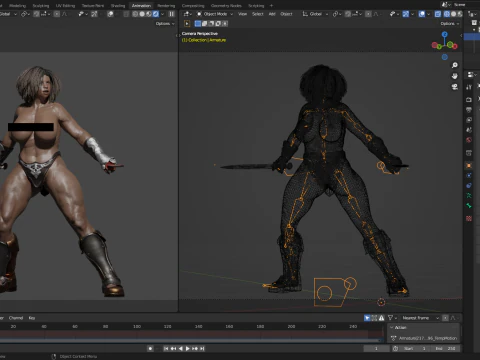Switch to the Modeling workspace tab
480x360 pixels.
pos(18,6)
